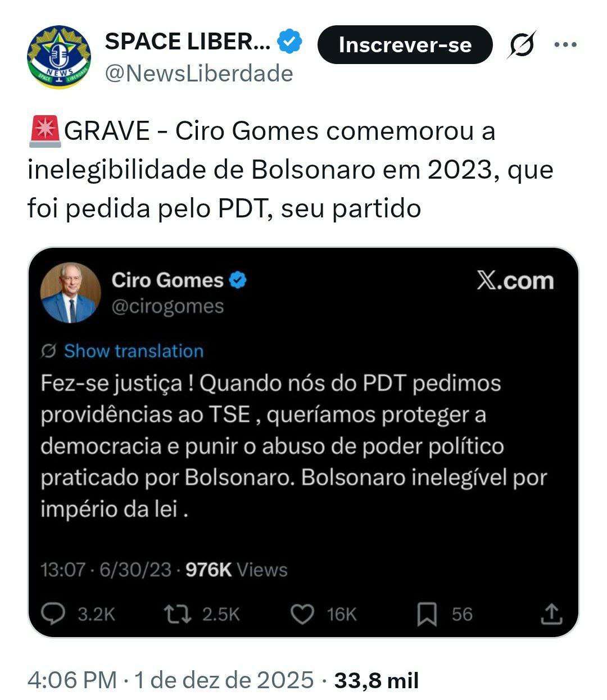Open the quoted Ciro Gomes post text
Image resolution: width=607 pixels, height=700 pixels.
click(x=292, y=446)
